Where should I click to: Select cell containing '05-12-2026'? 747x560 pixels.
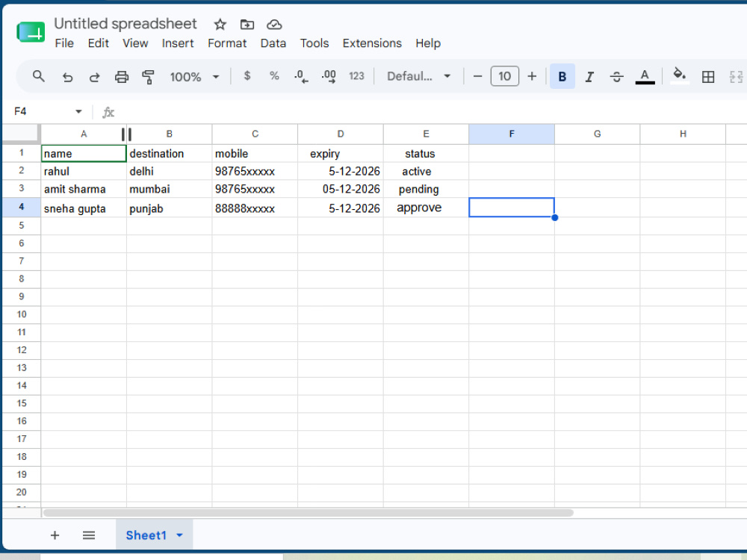[341, 189]
